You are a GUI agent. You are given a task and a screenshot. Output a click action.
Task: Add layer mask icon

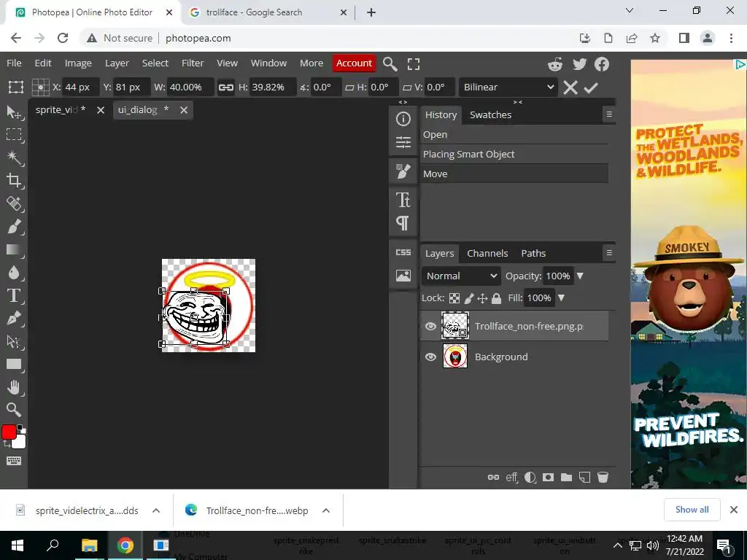pyautogui.click(x=549, y=477)
